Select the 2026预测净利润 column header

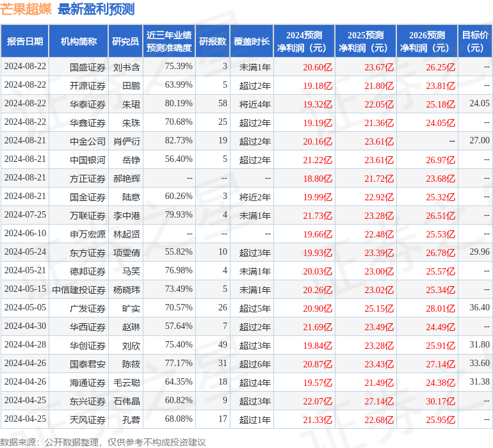[x=427, y=42]
